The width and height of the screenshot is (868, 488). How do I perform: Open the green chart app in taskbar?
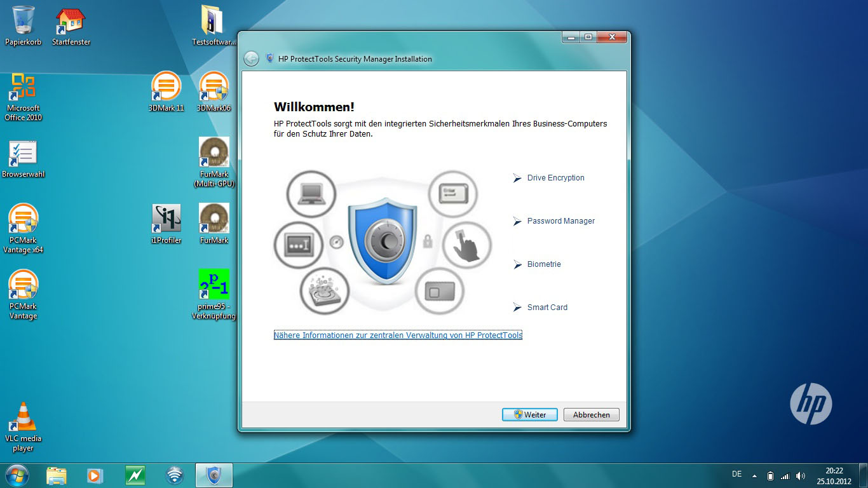[135, 475]
